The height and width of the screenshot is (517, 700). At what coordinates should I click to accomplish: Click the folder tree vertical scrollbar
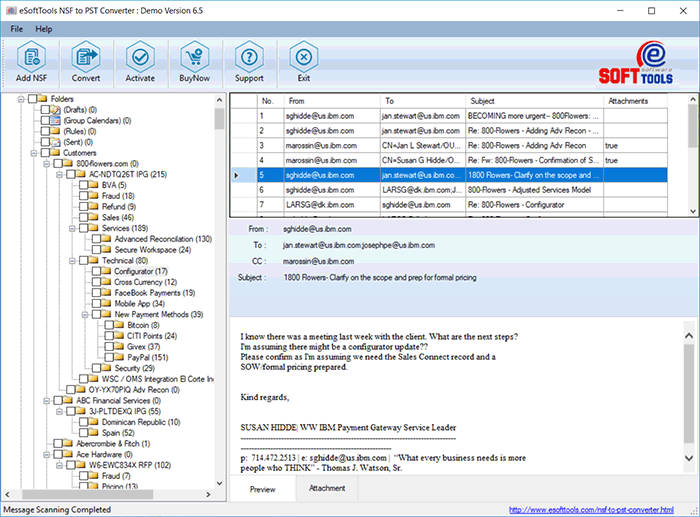(x=220, y=300)
